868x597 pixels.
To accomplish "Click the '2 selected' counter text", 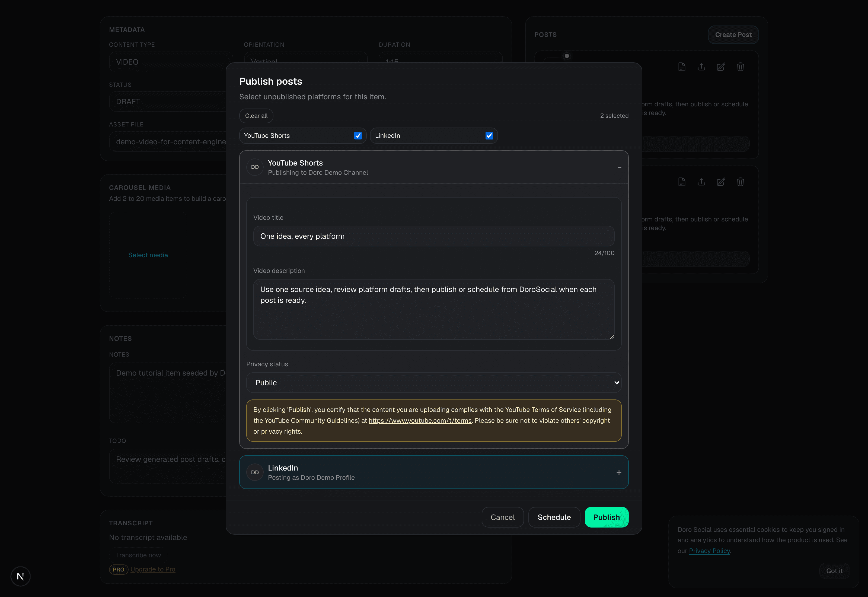I will [614, 116].
